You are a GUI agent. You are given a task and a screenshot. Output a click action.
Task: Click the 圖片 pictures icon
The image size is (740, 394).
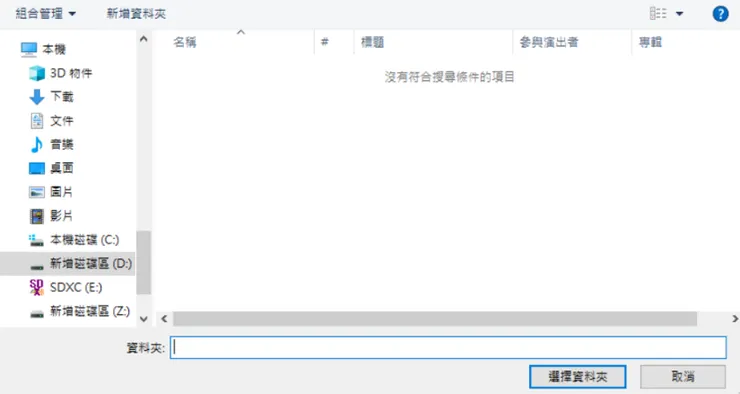click(x=37, y=192)
